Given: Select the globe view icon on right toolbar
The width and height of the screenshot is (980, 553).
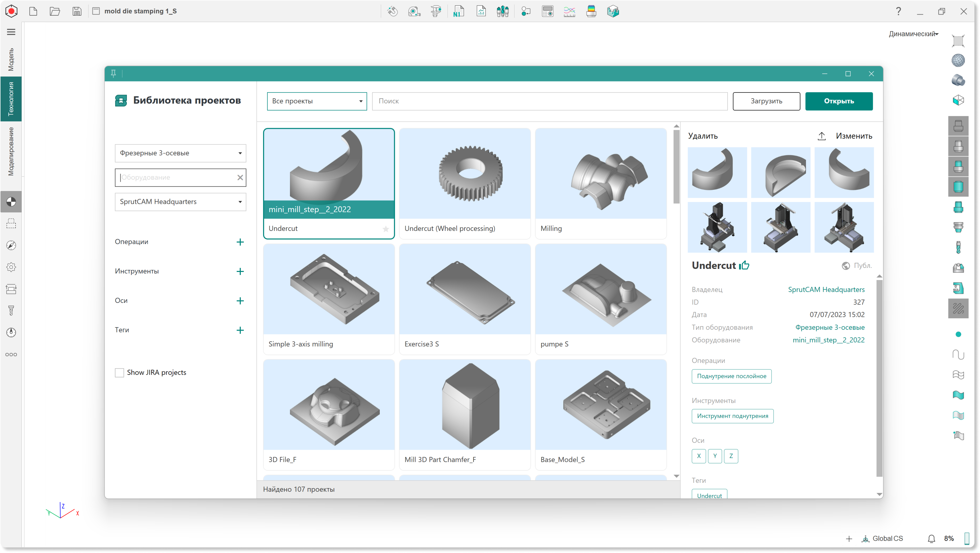Looking at the screenshot, I should [958, 60].
